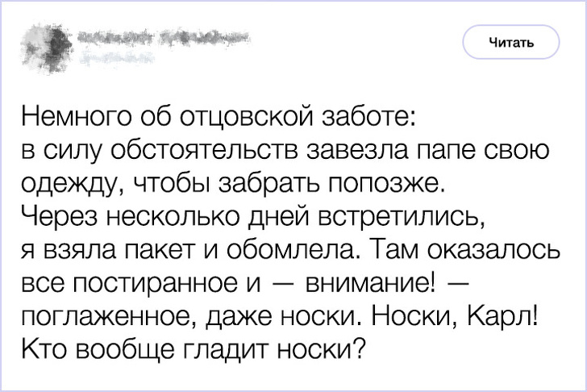Click the line "Немного об отцовской заботе:"

(218, 119)
